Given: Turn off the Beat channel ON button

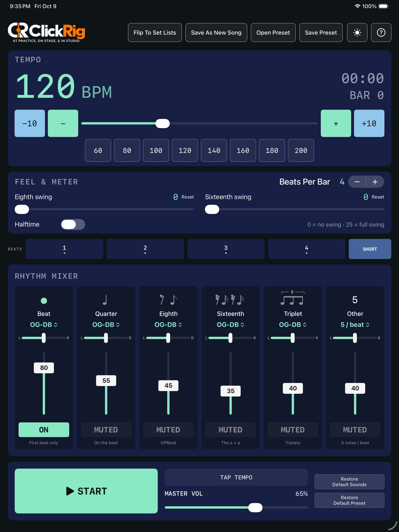Looking at the screenshot, I should coord(44,430).
